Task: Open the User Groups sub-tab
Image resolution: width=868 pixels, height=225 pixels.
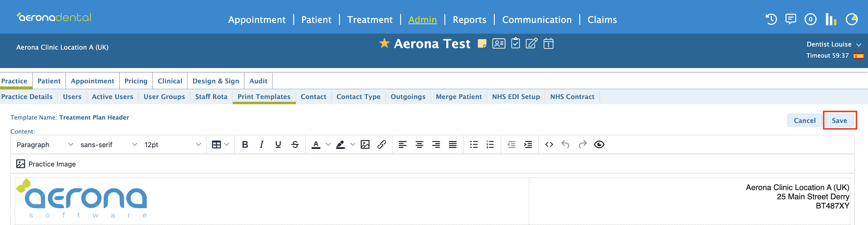Action: pyautogui.click(x=164, y=97)
